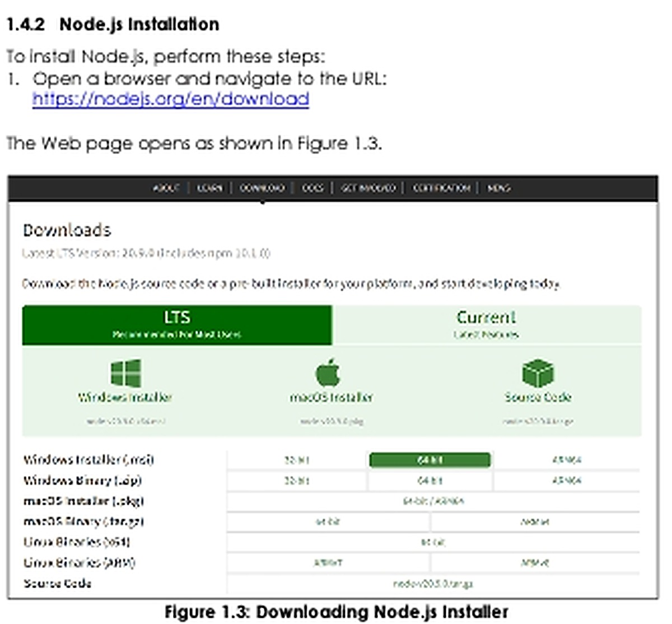The width and height of the screenshot is (672, 624).
Task: Click the Windows logo installer icon
Action: [x=125, y=373]
